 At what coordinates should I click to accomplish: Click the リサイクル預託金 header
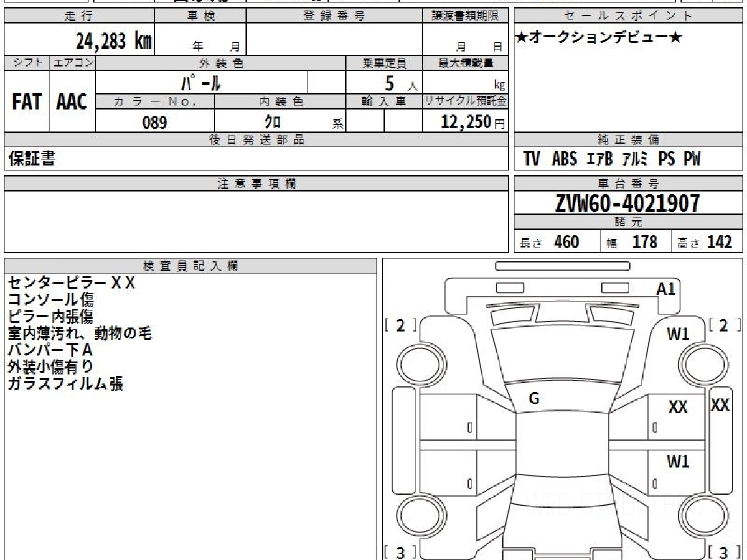coord(466,101)
